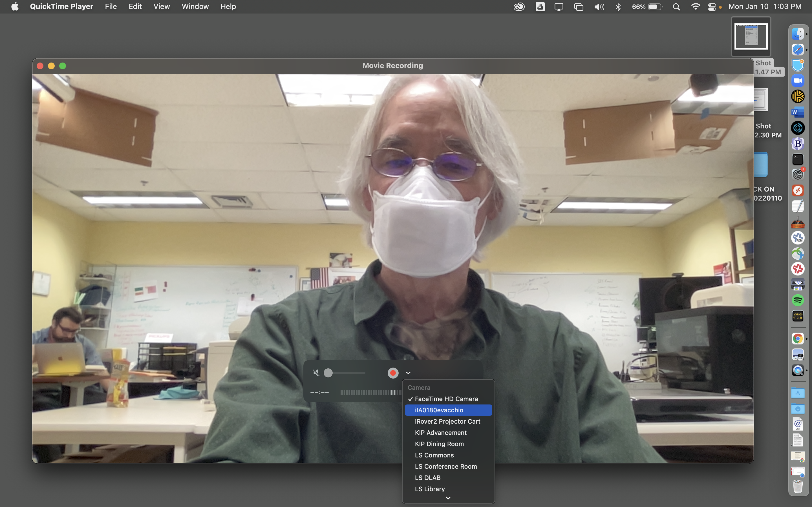
Task: Open the Window menu in the menu bar
Action: [x=195, y=7]
